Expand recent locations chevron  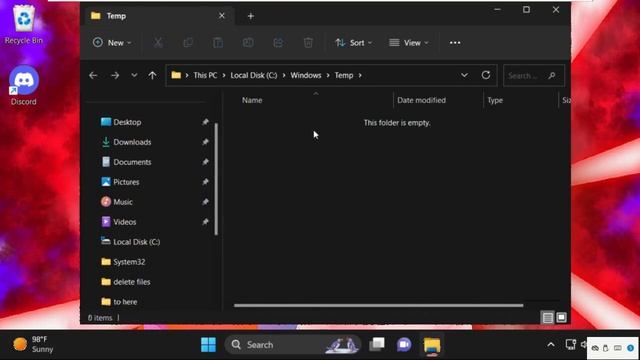[x=134, y=76]
